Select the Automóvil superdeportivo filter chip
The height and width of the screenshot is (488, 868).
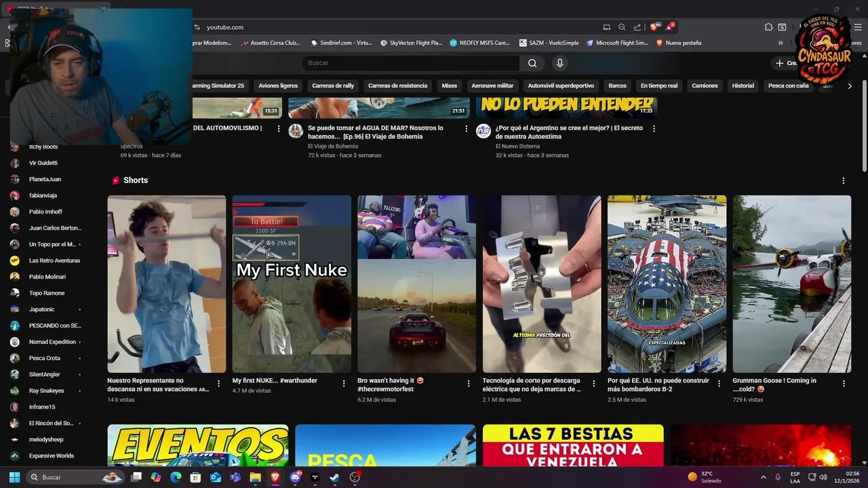[x=561, y=86]
